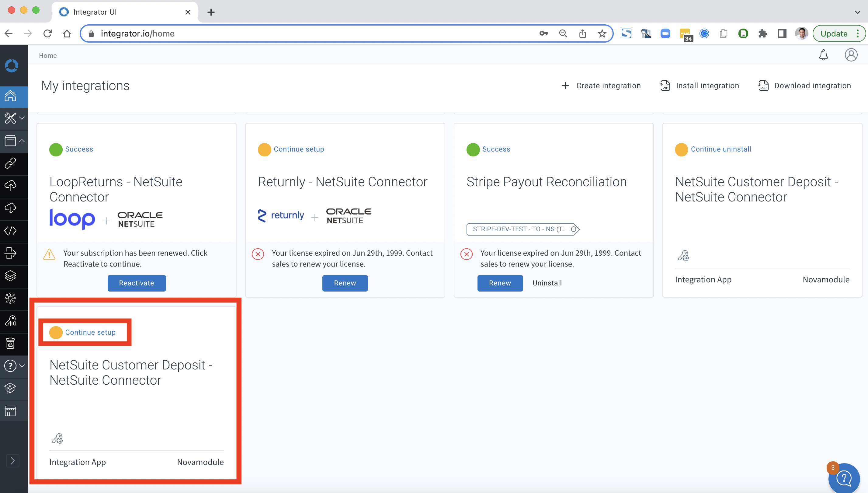Click Create integration
The width and height of the screenshot is (868, 493).
pyautogui.click(x=601, y=86)
